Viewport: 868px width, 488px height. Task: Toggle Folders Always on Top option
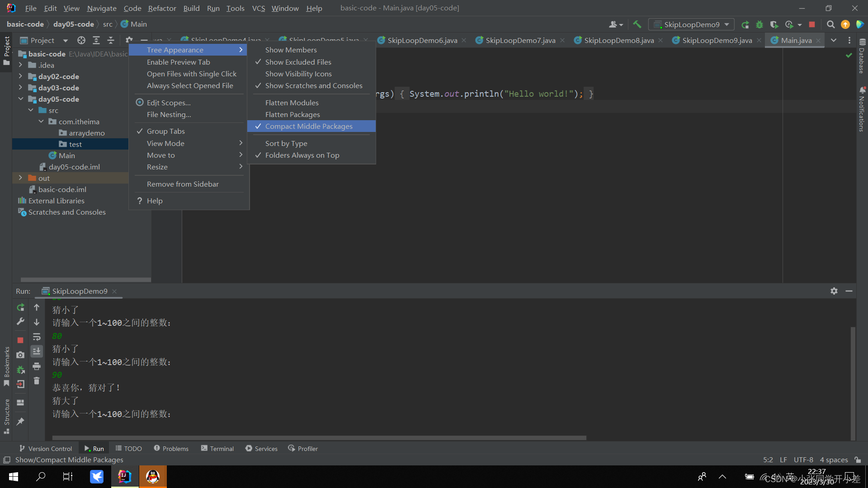(302, 155)
